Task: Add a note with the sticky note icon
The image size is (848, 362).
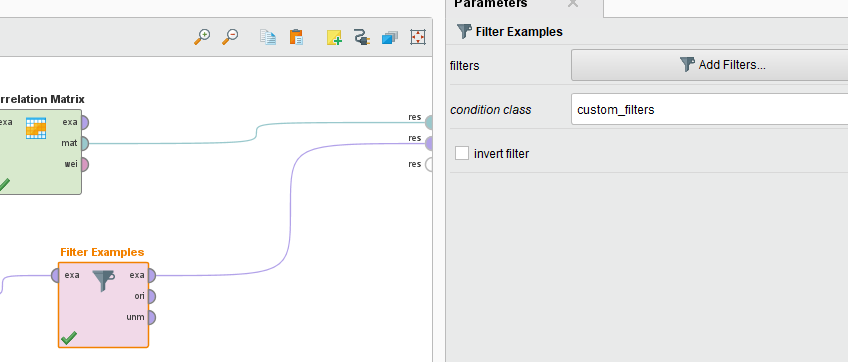Action: point(334,37)
